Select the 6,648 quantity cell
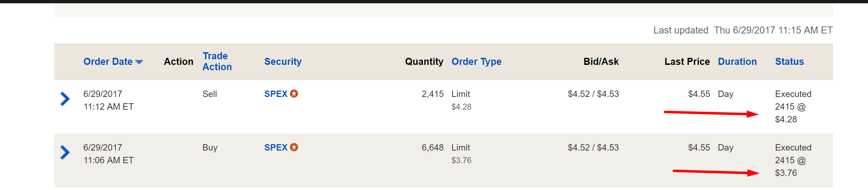This screenshot has width=868, height=190. pyautogui.click(x=432, y=148)
